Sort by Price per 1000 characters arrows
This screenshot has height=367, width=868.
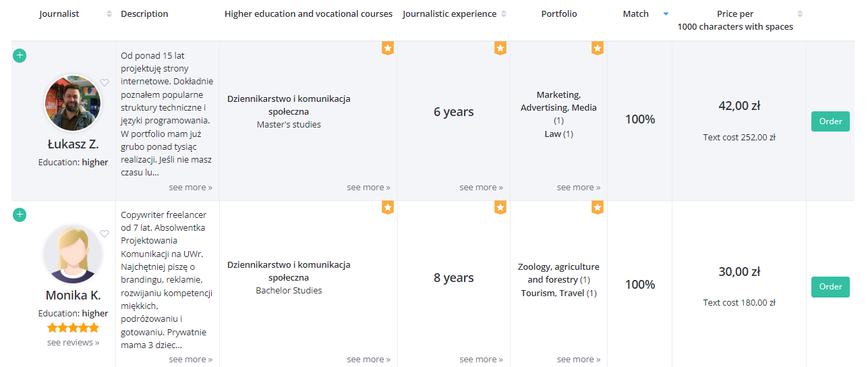(x=800, y=13)
